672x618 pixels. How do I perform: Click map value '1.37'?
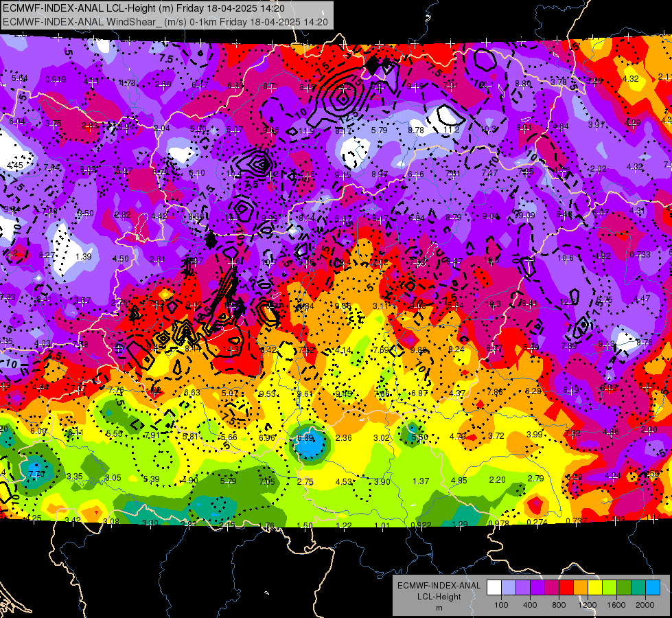[x=420, y=481]
